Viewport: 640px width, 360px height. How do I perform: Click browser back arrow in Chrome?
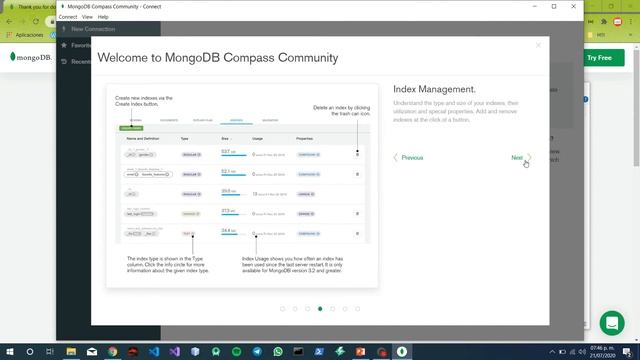pos(9,21)
